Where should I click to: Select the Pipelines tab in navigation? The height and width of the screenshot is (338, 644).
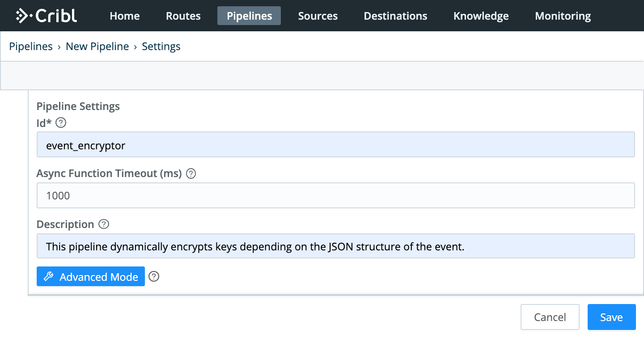249,16
